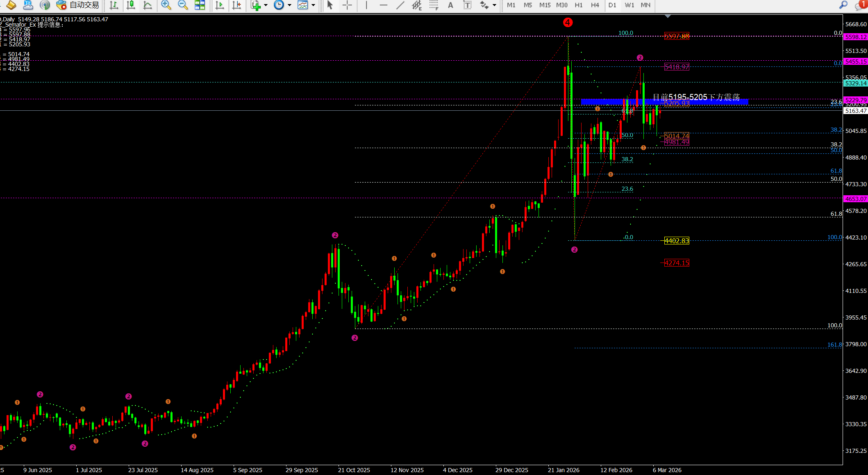Image resolution: width=868 pixels, height=475 pixels.
Task: Switch to H4 timeframe
Action: (x=595, y=5)
